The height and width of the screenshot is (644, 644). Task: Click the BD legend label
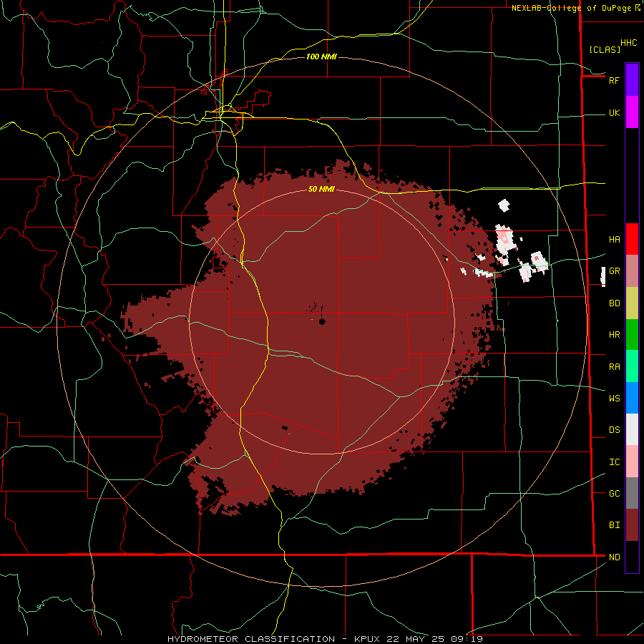(x=614, y=303)
